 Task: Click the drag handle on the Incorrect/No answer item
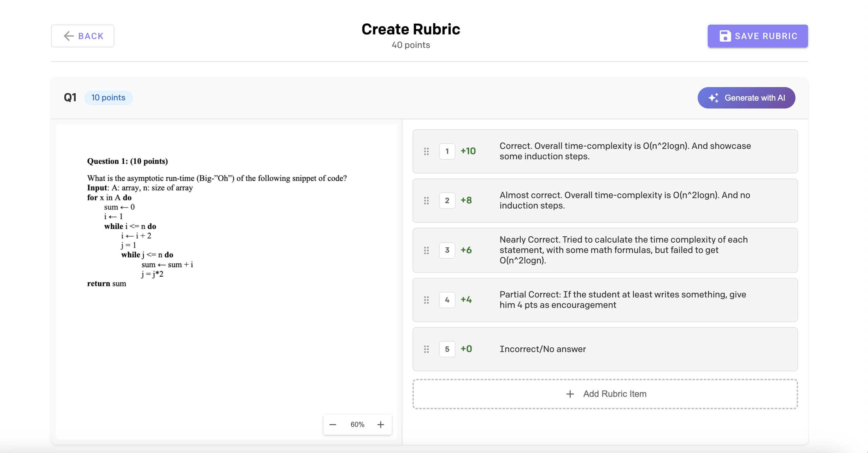tap(426, 349)
